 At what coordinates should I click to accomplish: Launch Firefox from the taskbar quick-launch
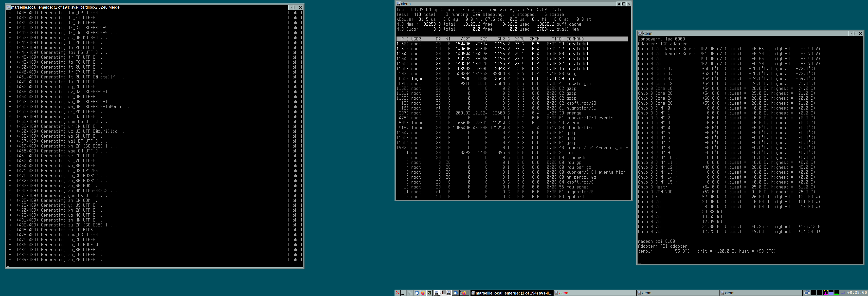423,293
